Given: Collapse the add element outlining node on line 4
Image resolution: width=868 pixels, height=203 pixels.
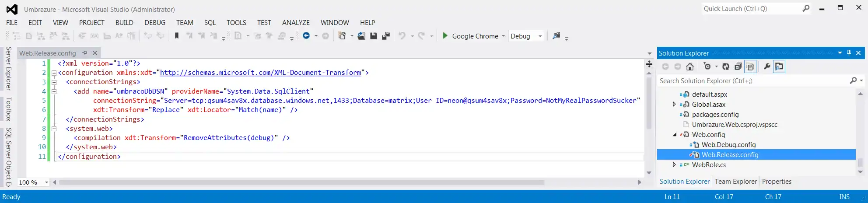Looking at the screenshot, I should (x=54, y=91).
